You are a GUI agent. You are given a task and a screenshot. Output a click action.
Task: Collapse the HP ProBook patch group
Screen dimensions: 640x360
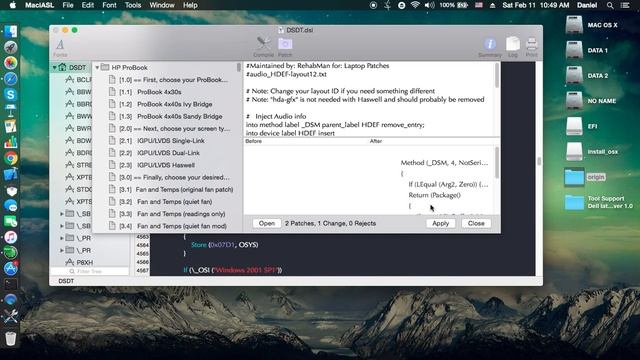(97, 67)
